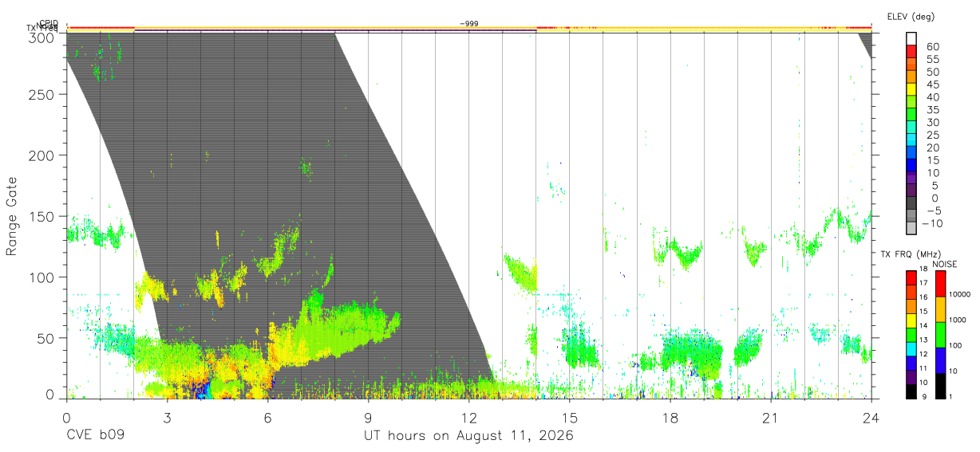
Task: Click the '6' tick on UT hours axis
Action: click(x=267, y=418)
